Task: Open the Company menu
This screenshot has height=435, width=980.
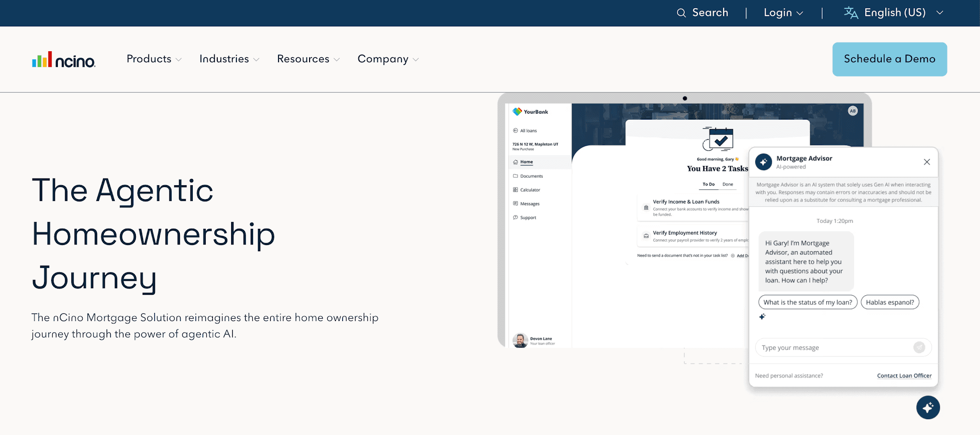Action: click(388, 59)
